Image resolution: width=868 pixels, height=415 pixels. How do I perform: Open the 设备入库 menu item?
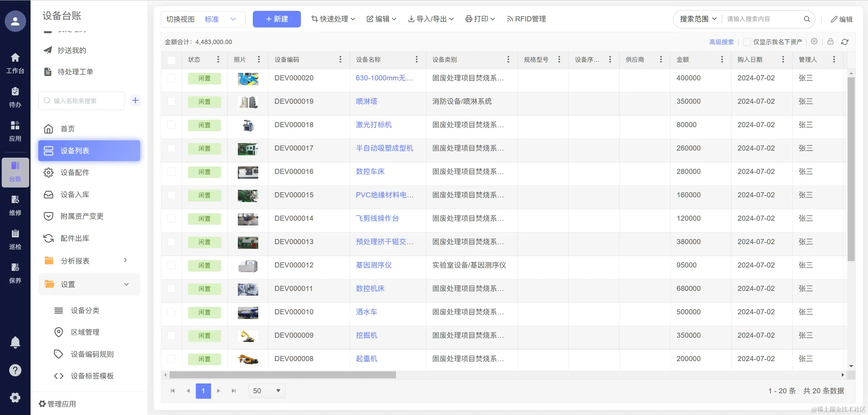pyautogui.click(x=75, y=195)
